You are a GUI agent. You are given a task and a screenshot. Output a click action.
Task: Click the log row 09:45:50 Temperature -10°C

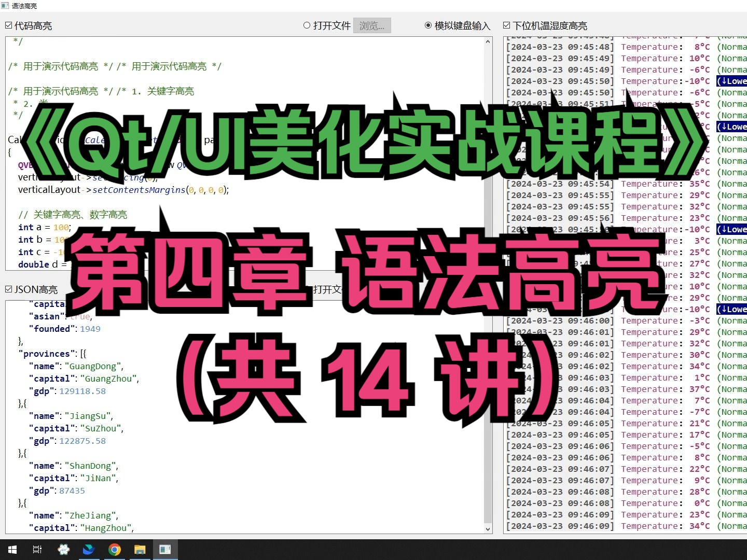626,81
